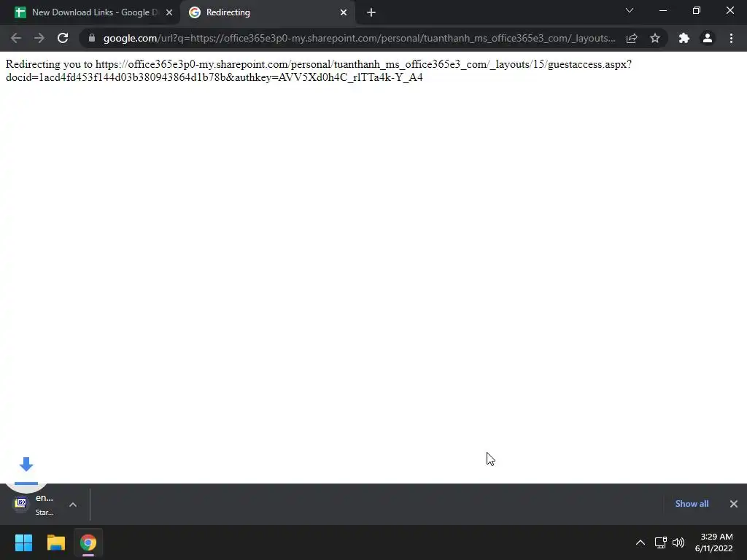
Task: Open the Extensions puzzle menu
Action: click(x=684, y=38)
